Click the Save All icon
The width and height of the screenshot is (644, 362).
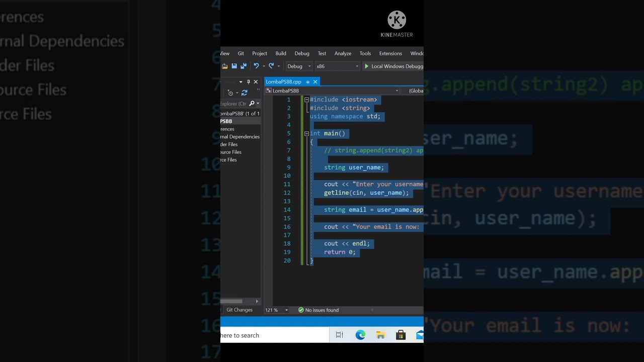point(244,66)
